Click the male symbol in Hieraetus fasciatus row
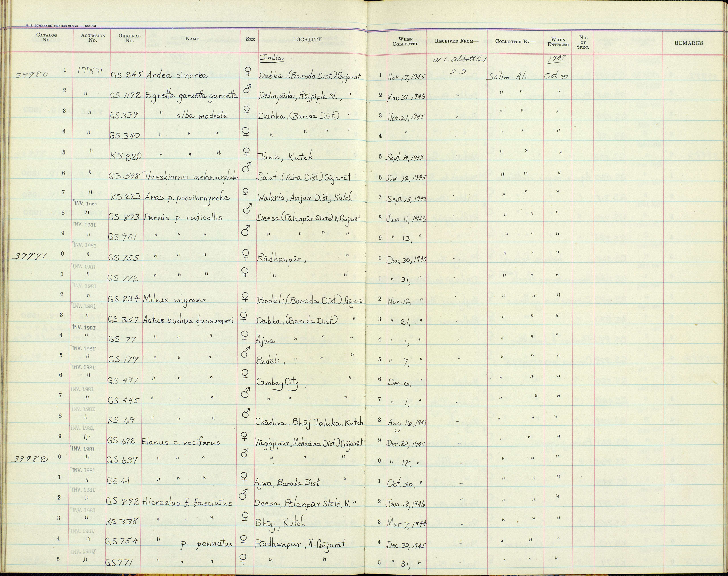 tap(243, 495)
